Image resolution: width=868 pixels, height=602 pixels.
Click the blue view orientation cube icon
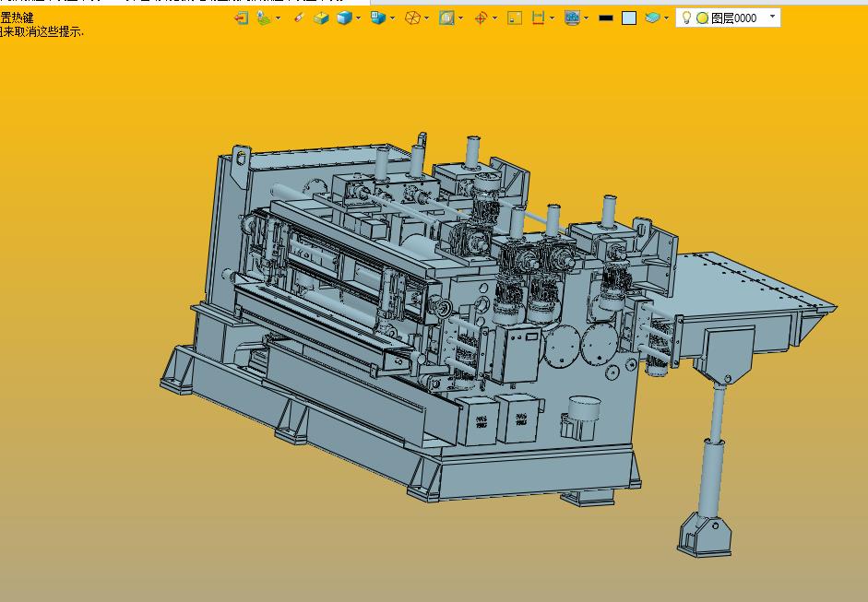[378, 18]
